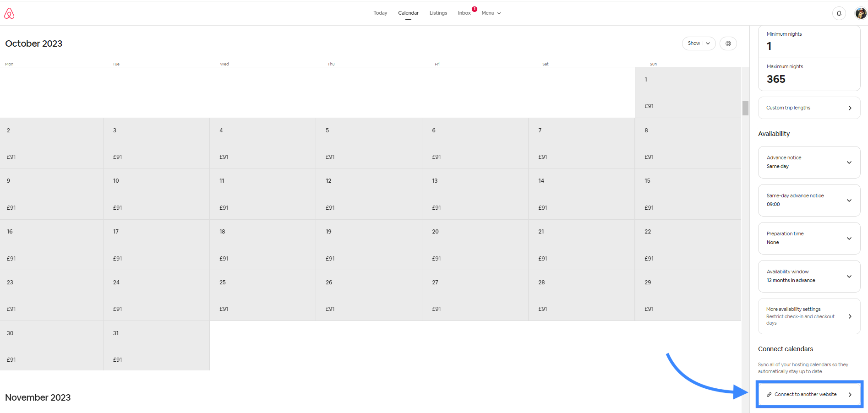Open the Availability window dropdown
This screenshot has width=868, height=413.
pos(849,277)
